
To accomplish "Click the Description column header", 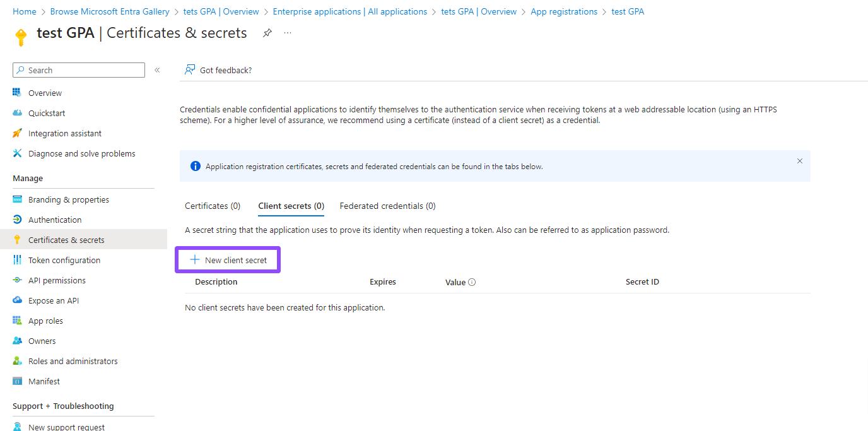I will (x=216, y=282).
